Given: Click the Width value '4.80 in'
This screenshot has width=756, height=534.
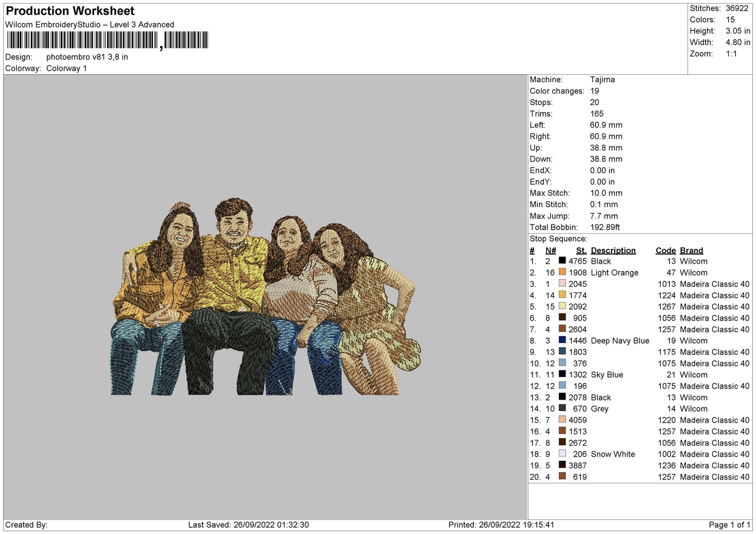Looking at the screenshot, I should [x=738, y=42].
